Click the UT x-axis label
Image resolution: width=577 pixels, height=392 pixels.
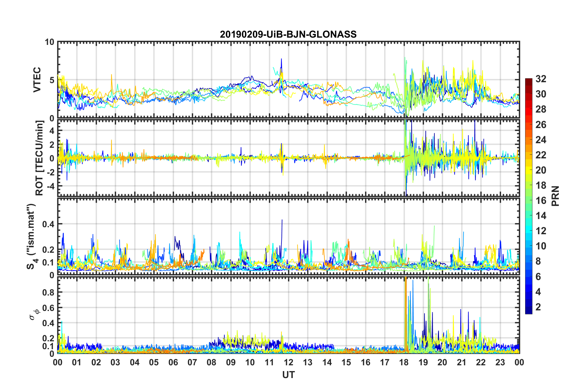pos(288,375)
